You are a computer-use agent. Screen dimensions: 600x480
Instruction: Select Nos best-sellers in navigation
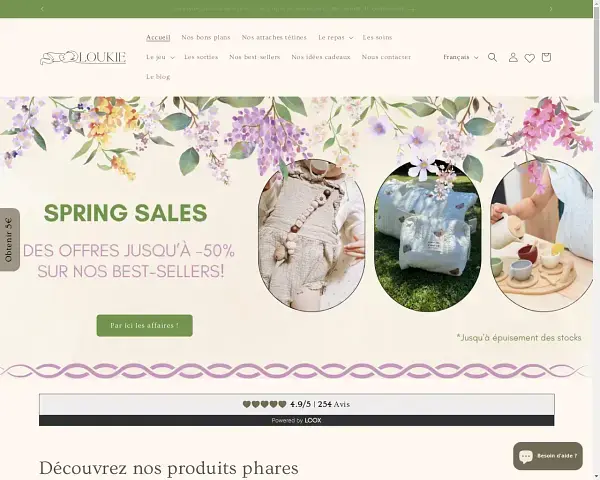click(x=254, y=57)
